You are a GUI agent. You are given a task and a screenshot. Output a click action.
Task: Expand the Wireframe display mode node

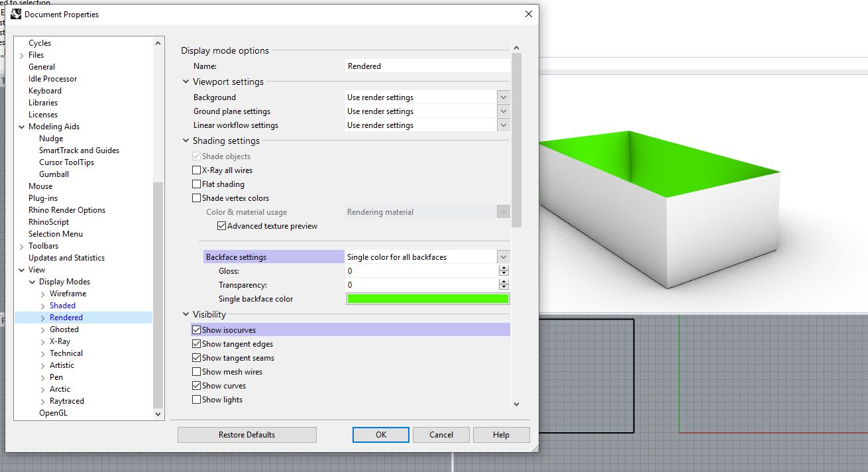(x=43, y=294)
